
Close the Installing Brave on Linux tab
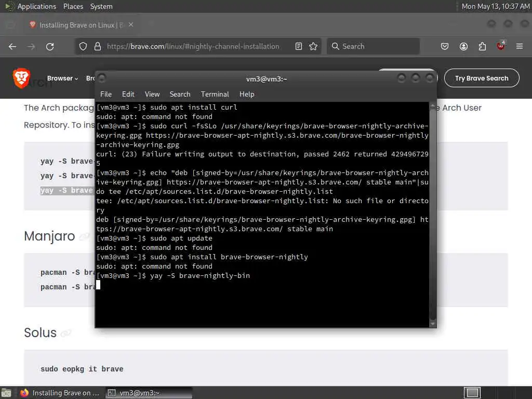(131, 25)
